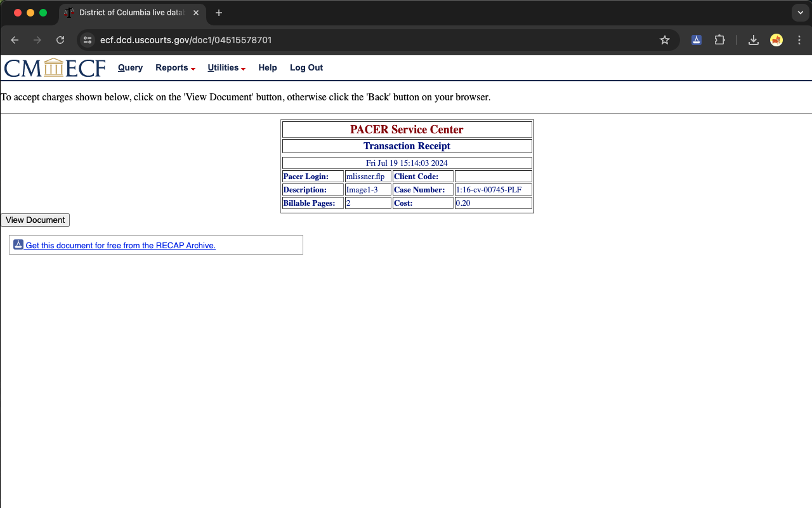Click the Client Code label cell

tap(423, 177)
